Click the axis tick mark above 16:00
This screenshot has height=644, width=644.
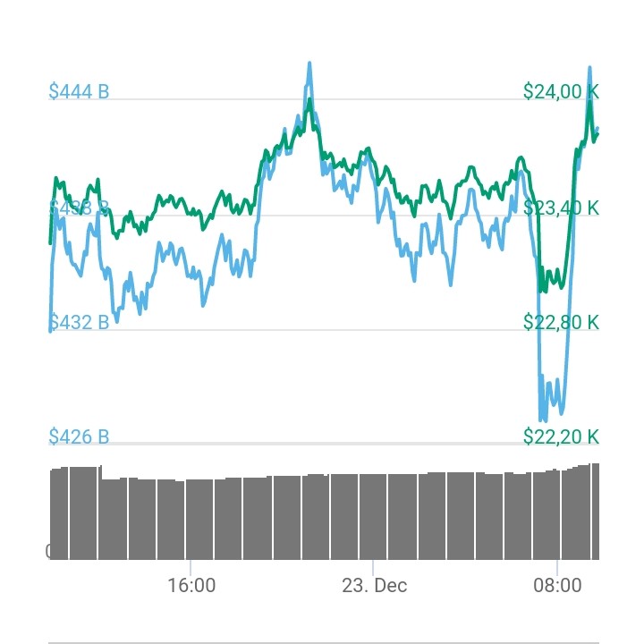[191, 567]
